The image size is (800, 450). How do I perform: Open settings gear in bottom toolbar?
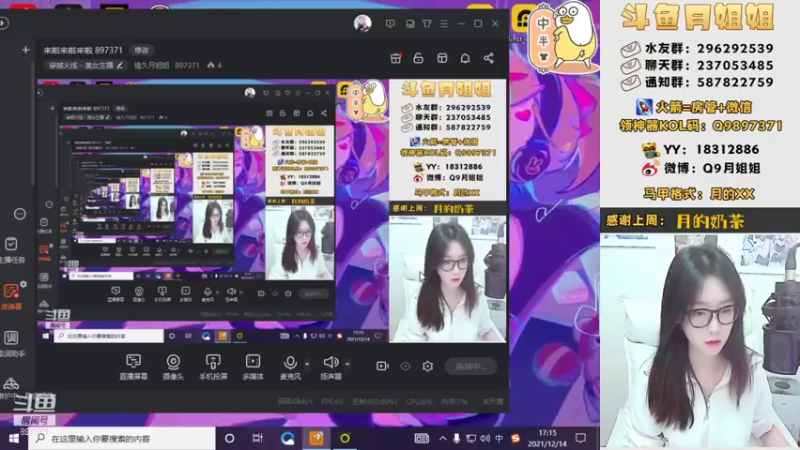point(428,366)
